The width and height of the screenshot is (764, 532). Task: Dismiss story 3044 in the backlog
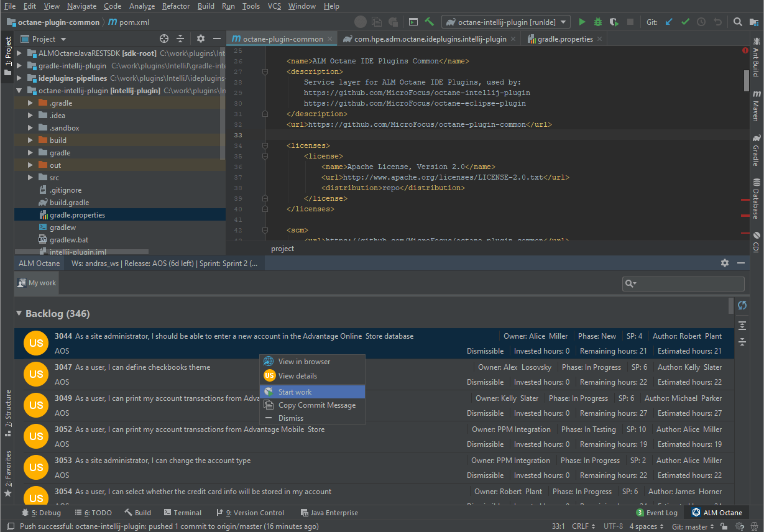point(485,351)
